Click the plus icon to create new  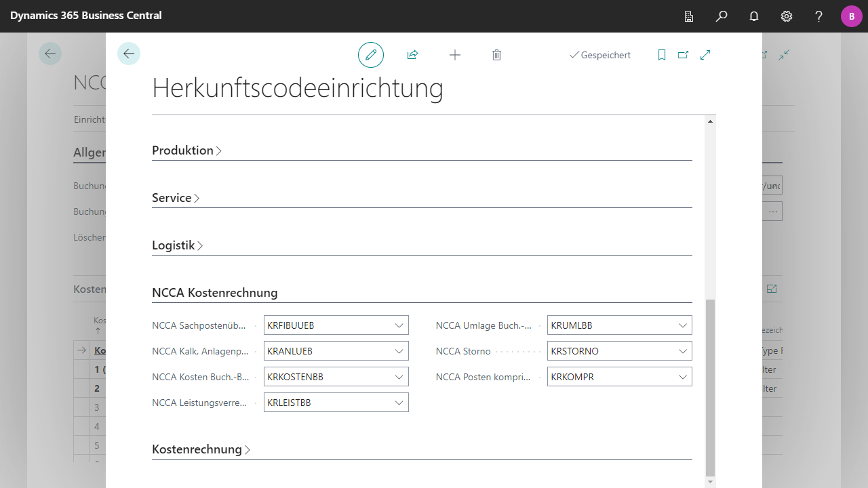pyautogui.click(x=455, y=55)
